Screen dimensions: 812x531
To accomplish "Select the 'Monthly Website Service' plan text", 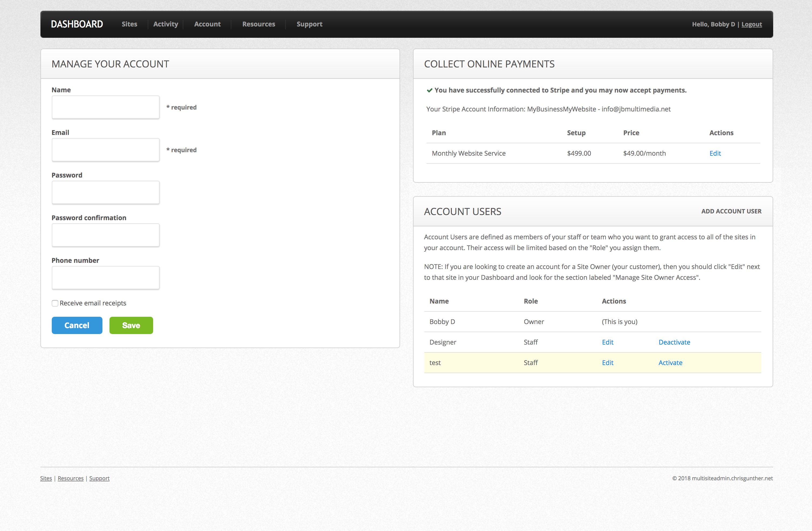I will tap(469, 153).
